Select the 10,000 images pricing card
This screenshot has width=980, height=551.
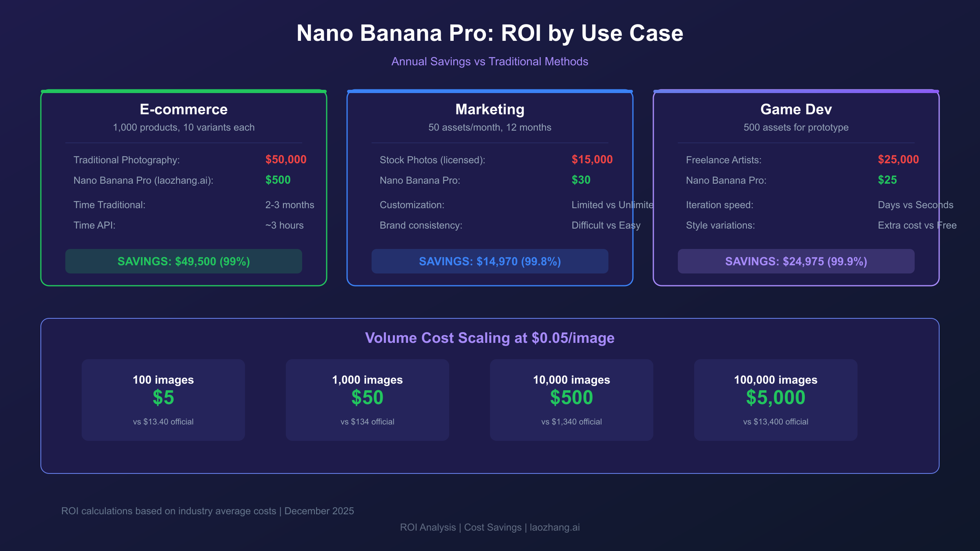tap(572, 400)
